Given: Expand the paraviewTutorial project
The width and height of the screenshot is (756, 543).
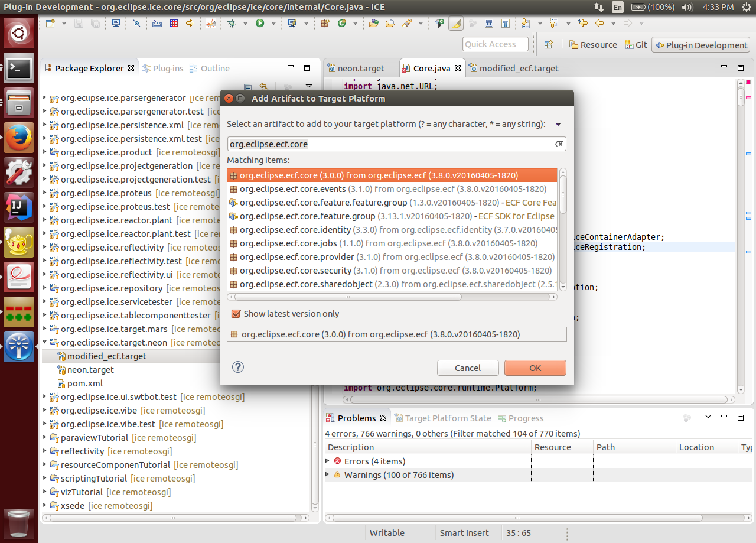Looking at the screenshot, I should (45, 438).
